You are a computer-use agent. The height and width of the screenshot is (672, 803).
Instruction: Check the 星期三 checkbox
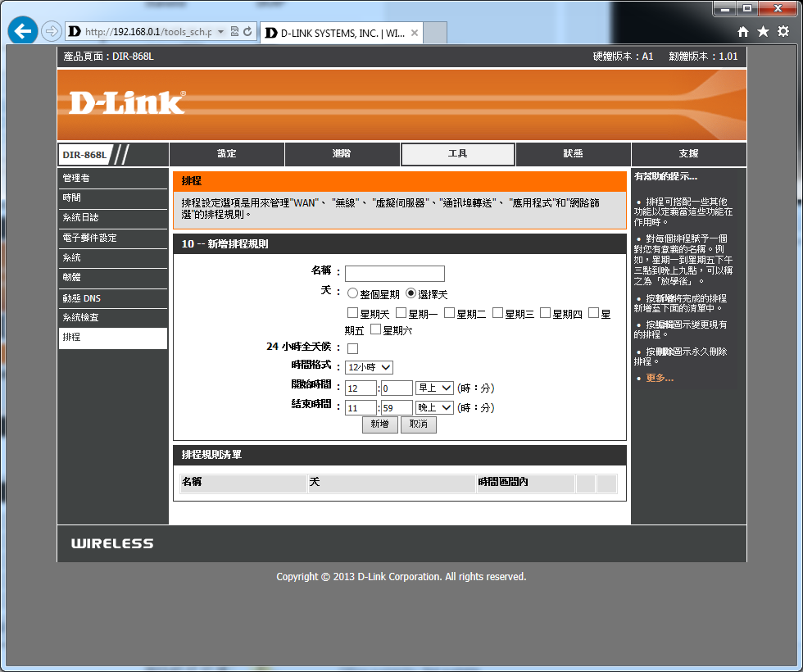tap(498, 313)
